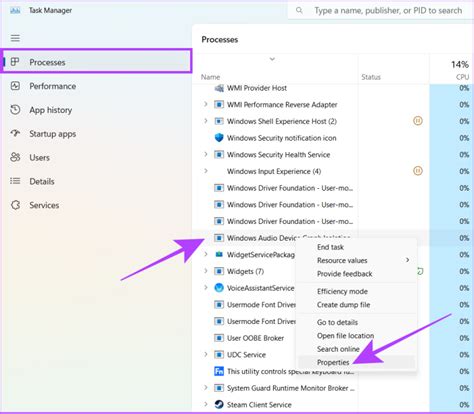Click the suspended icon for Windows Shell Experience Host
The width and height of the screenshot is (474, 414).
tap(418, 121)
